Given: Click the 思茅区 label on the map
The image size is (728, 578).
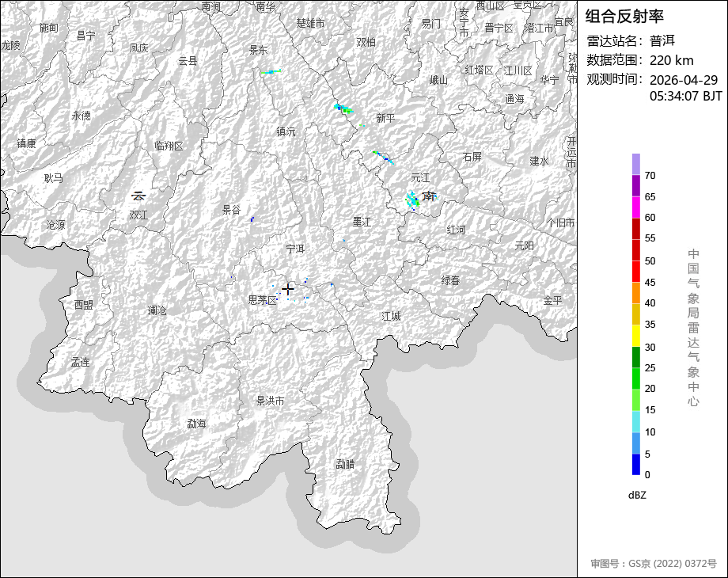Looking at the screenshot, I should tap(262, 300).
